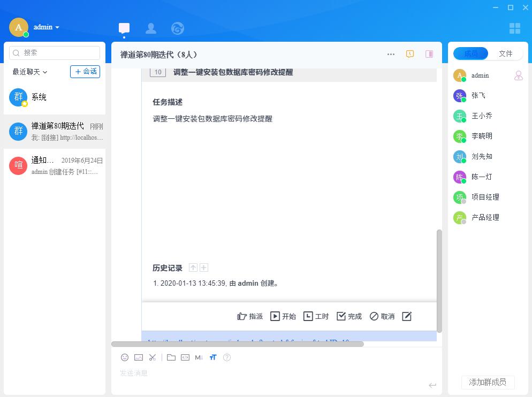Screen dimensions: 532x397
Task: Switch to the 文件 files tab
Action: (506, 54)
